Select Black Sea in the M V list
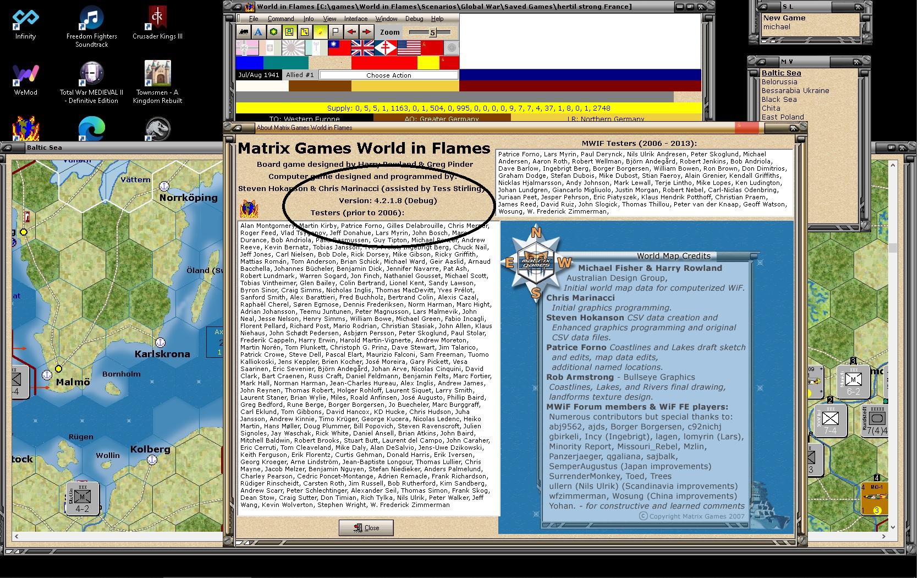This screenshot has height=578, width=924. coord(779,100)
